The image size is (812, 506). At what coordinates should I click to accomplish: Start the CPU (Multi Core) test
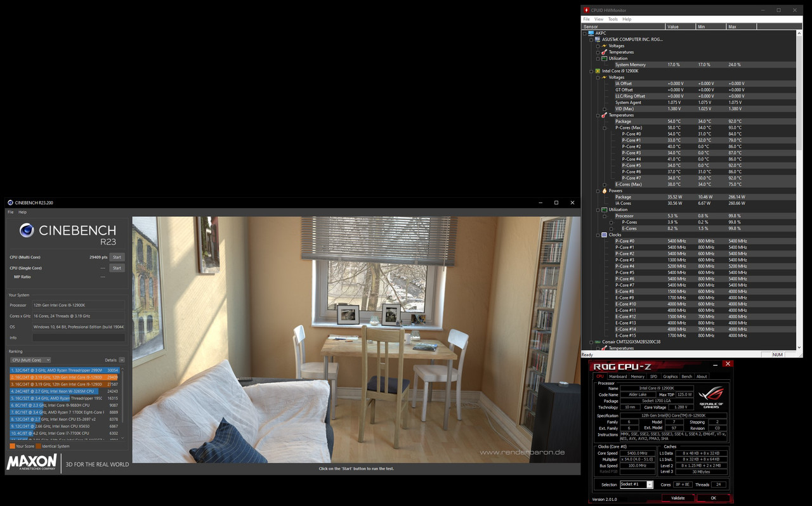click(x=117, y=257)
